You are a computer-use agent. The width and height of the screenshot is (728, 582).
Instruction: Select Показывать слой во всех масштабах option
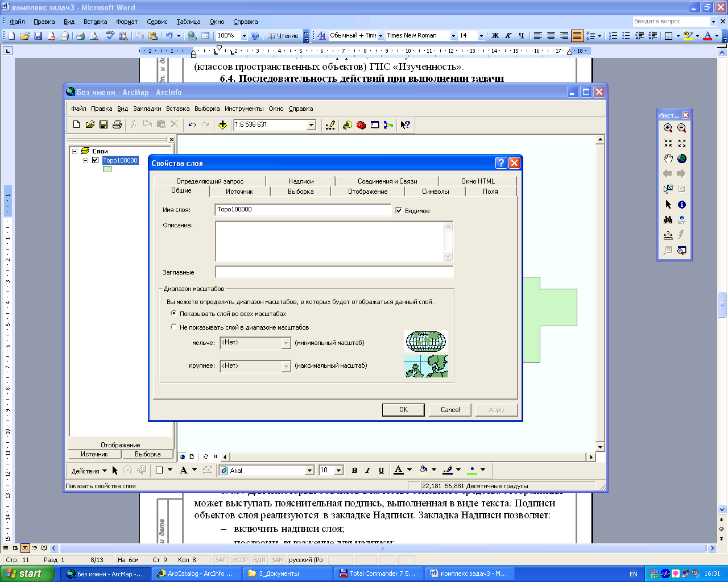pyautogui.click(x=174, y=313)
